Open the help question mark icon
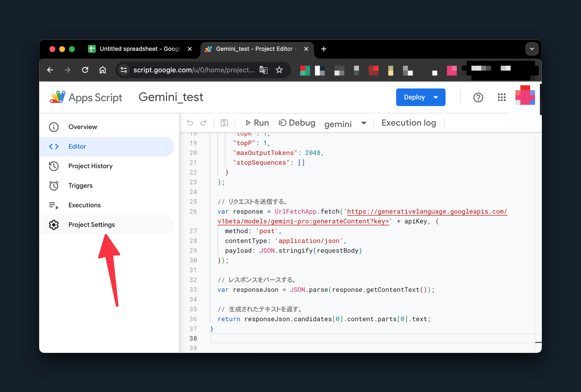This screenshot has width=581, height=392. pyautogui.click(x=478, y=97)
